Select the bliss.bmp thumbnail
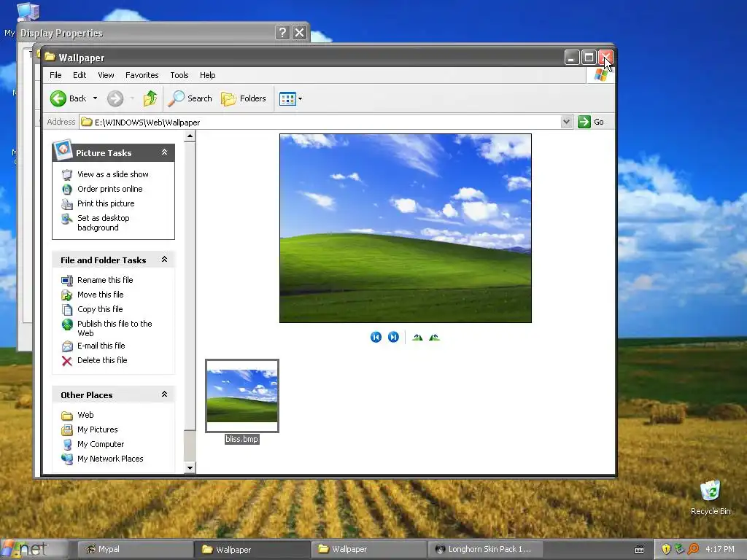Screen dimensions: 747x560 click(x=242, y=396)
